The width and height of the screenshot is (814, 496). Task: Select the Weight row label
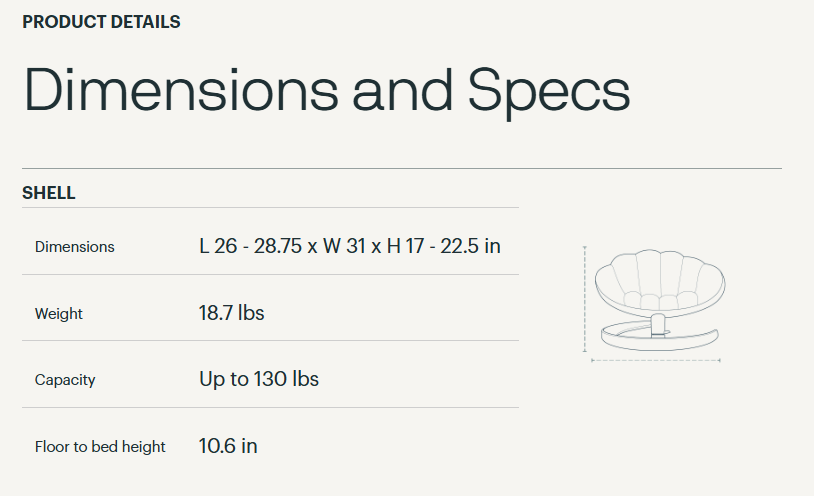click(x=59, y=314)
